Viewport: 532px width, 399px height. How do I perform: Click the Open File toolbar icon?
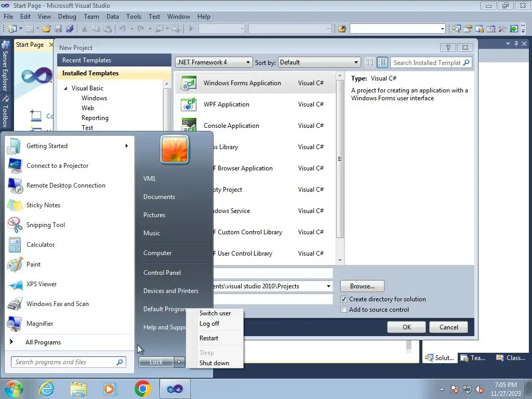[47, 29]
